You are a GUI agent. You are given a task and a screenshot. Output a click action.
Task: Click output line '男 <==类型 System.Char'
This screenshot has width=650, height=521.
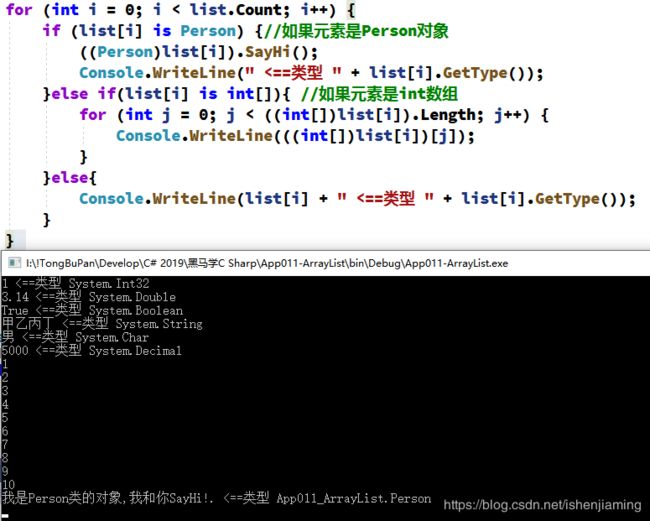tap(75, 337)
